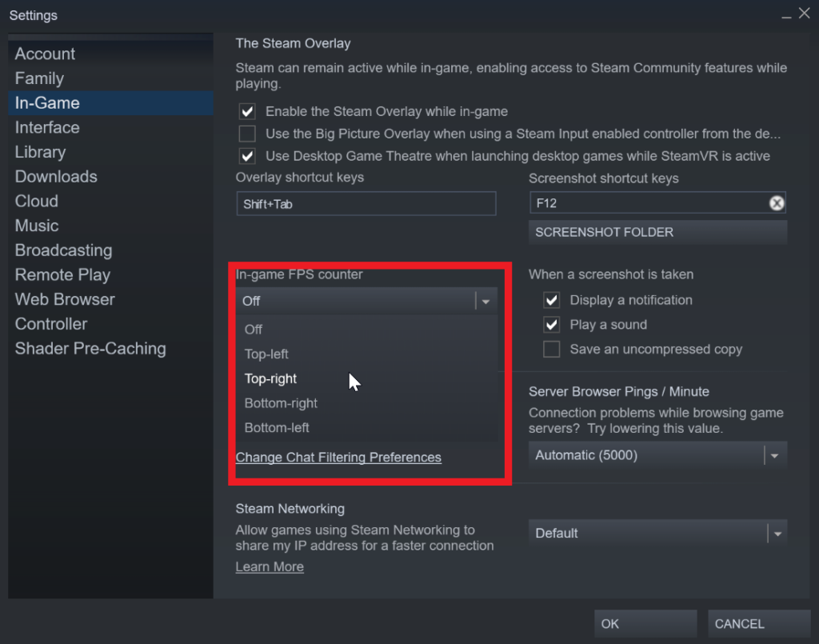Enable saving an uncompressed screenshot copy
The height and width of the screenshot is (644, 819).
551,349
